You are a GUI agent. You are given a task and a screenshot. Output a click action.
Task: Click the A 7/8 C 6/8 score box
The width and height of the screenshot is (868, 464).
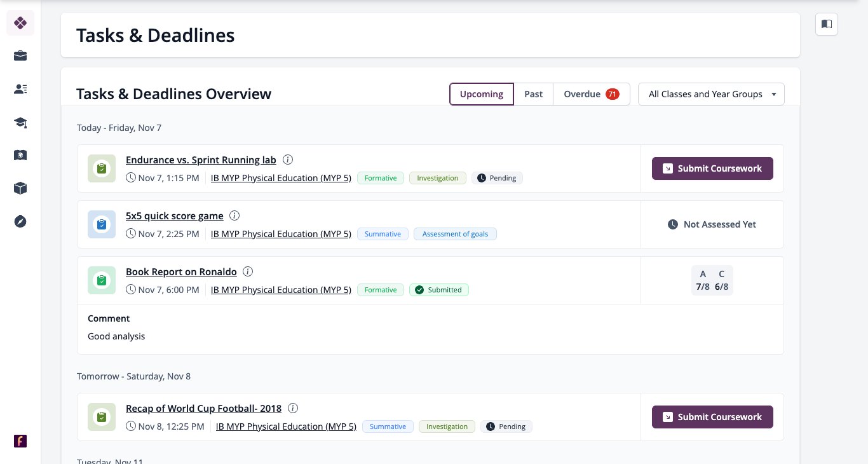click(x=712, y=280)
